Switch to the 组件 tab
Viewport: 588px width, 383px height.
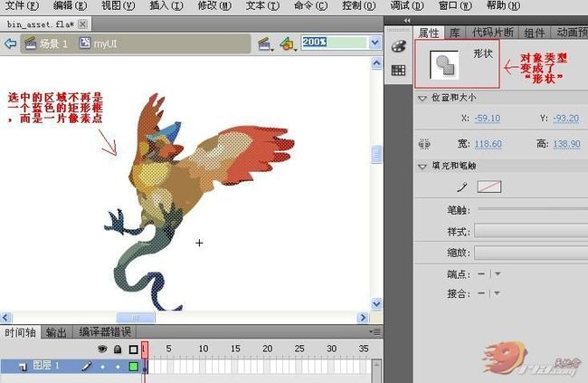click(534, 33)
